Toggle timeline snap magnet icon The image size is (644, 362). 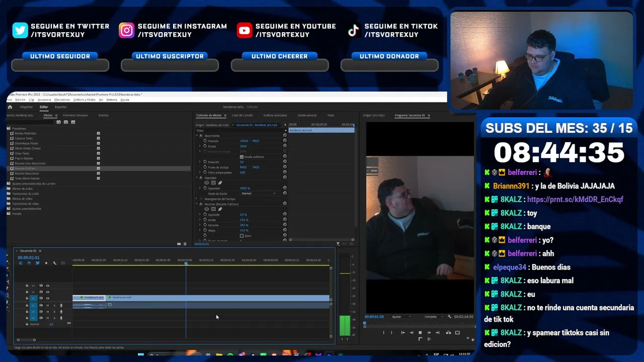click(x=29, y=263)
